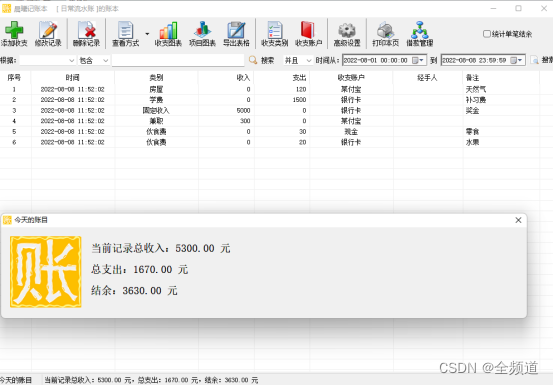
Task: Click the 补习费 note cell
Action: (x=476, y=100)
